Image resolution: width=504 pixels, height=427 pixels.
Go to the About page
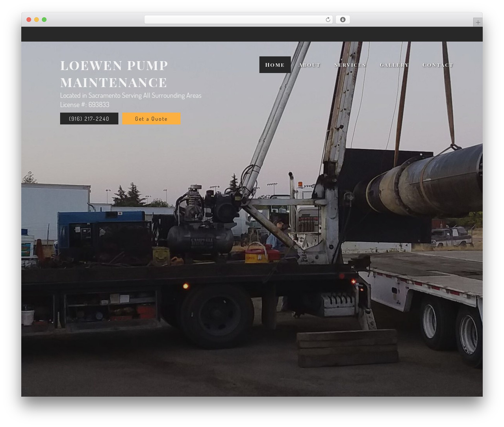point(309,65)
